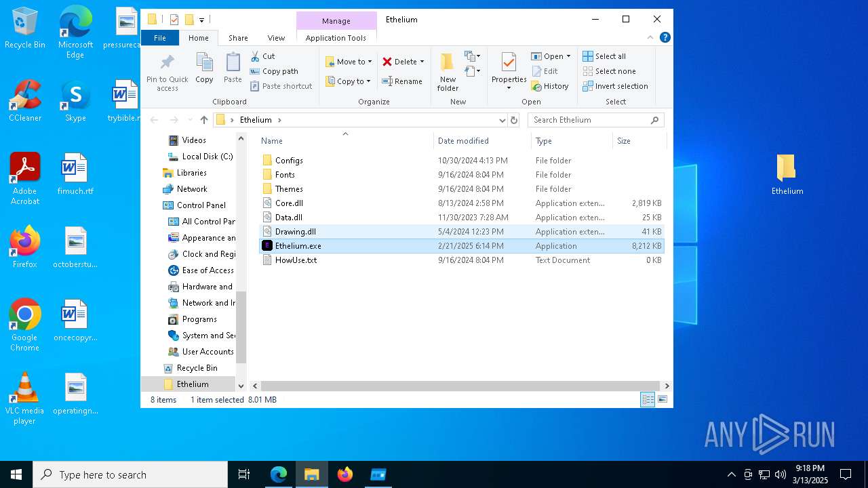Click the horizontal scrollbar in file list
The width and height of the screenshot is (868, 488).
pos(460,386)
